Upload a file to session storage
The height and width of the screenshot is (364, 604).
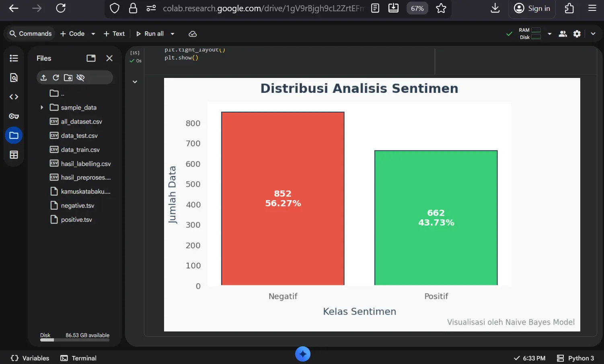pyautogui.click(x=44, y=78)
